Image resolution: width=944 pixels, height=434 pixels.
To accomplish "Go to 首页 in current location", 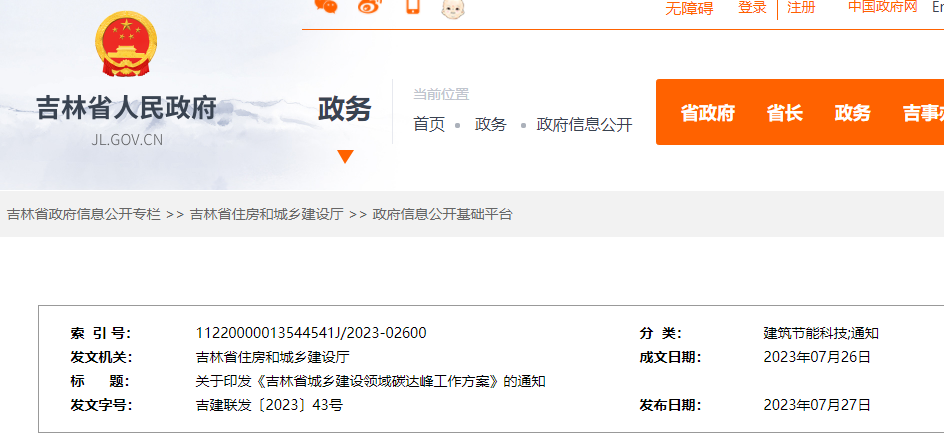I will 429,125.
